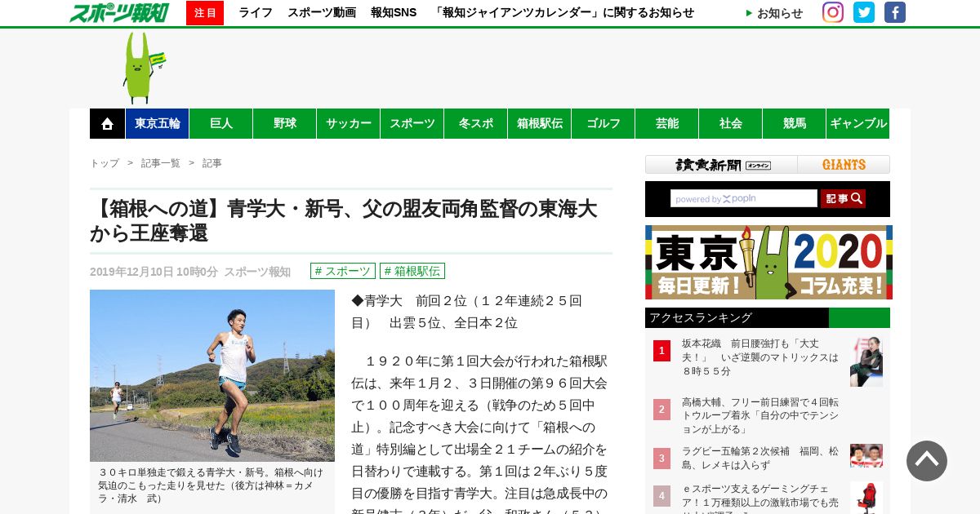Open the 巨人 tab

221,124
